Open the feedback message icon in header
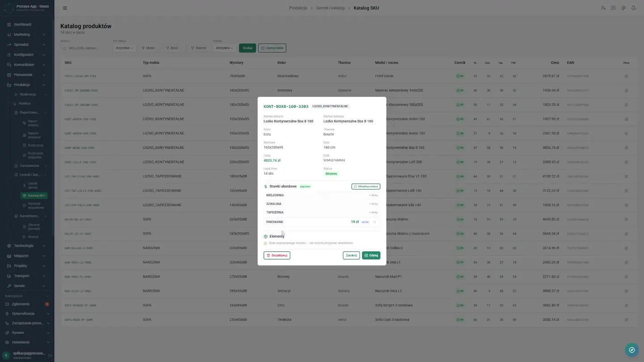The width and height of the screenshot is (644, 362). tap(613, 8)
